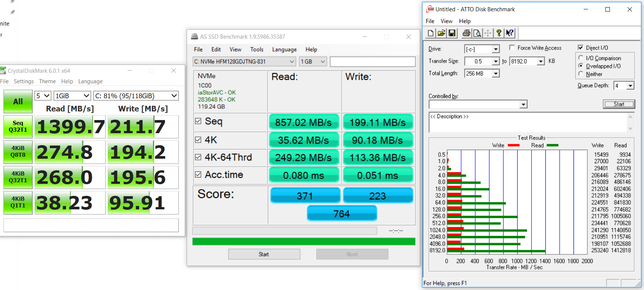This screenshot has height=290, width=644.
Task: Open the Edit menu in AS SSD
Action: 216,49
